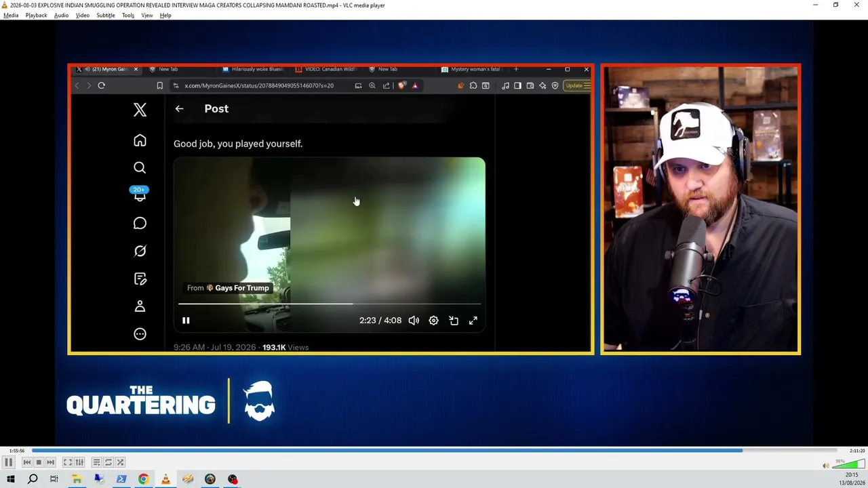Click the taskbar clock showing 20:15
The image size is (868, 488).
tap(852, 475)
